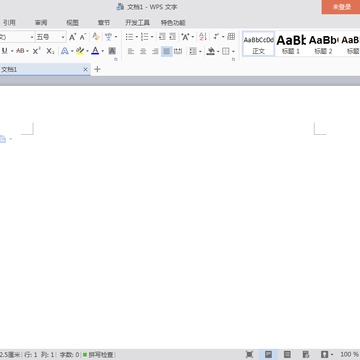Open the font dialog launcher

(116, 59)
